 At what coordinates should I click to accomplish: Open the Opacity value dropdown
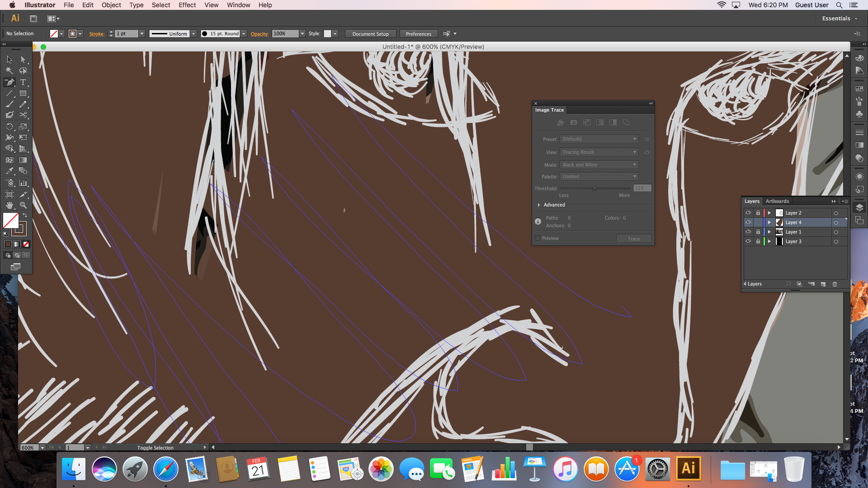coord(302,34)
